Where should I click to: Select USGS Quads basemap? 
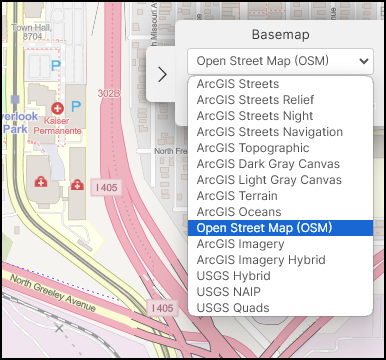point(280,307)
